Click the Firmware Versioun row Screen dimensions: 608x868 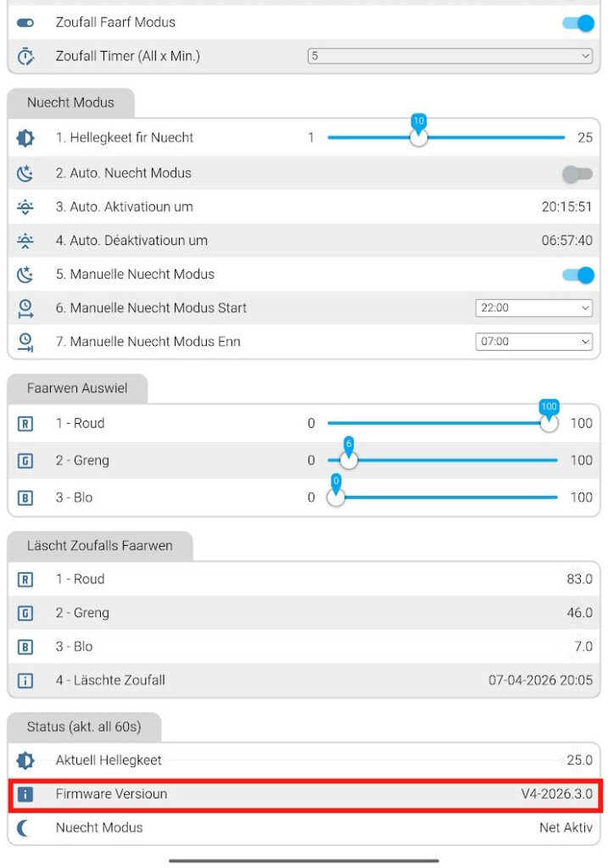(304, 795)
